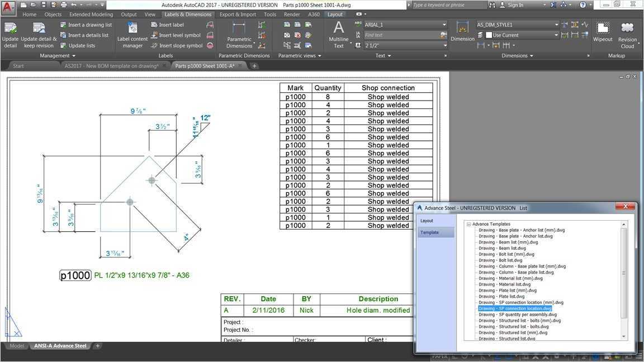Click the template list vertical scrollbar thumb

623,273
